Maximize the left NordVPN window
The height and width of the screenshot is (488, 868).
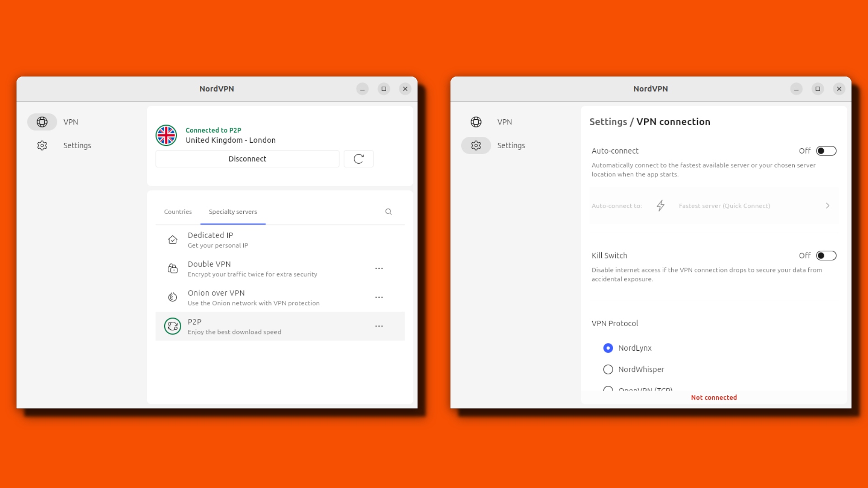pos(384,89)
